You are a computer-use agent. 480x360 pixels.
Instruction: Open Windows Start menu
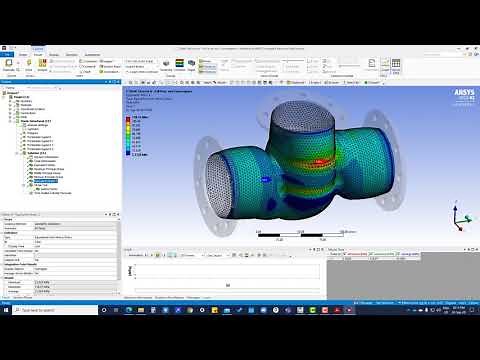6,310
